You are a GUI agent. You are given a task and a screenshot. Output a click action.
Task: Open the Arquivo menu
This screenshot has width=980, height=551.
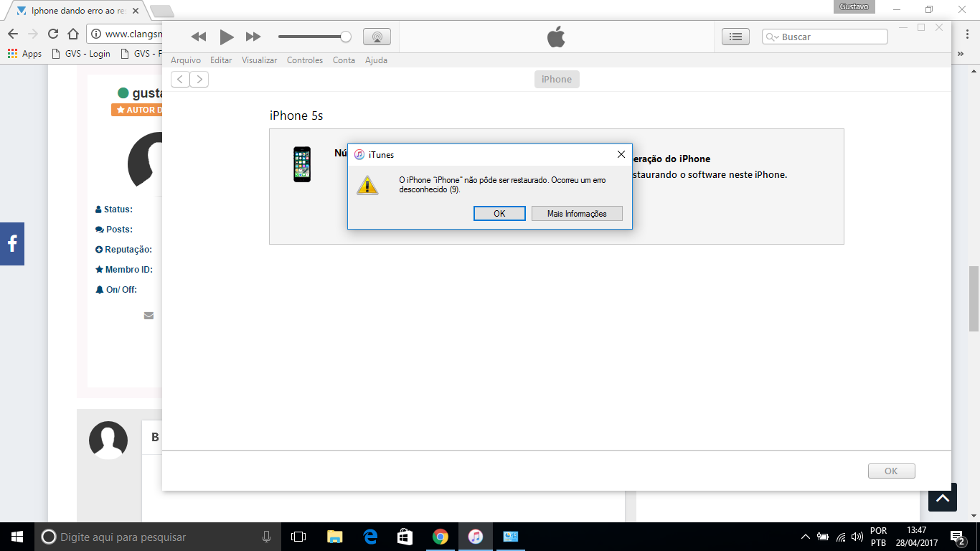(x=186, y=60)
